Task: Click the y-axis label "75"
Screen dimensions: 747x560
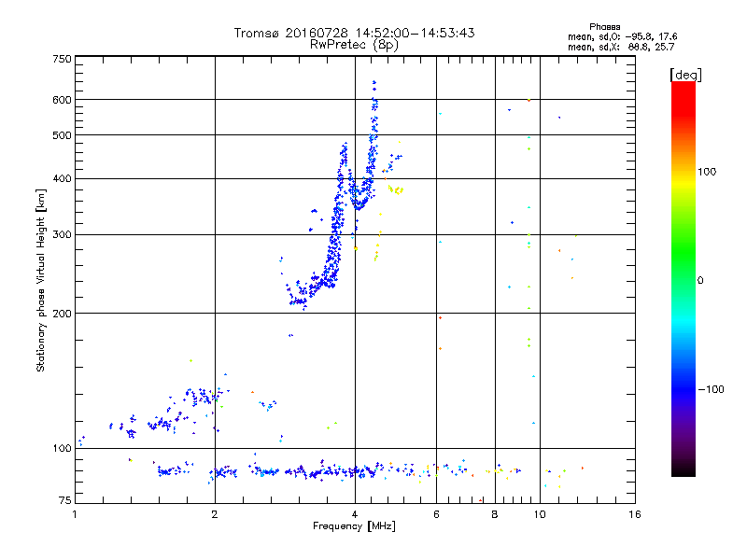Action: (x=65, y=500)
